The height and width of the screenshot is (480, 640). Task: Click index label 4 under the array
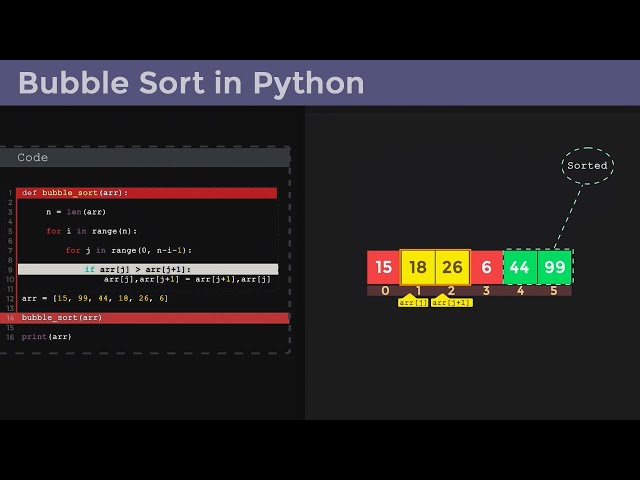(x=520, y=291)
